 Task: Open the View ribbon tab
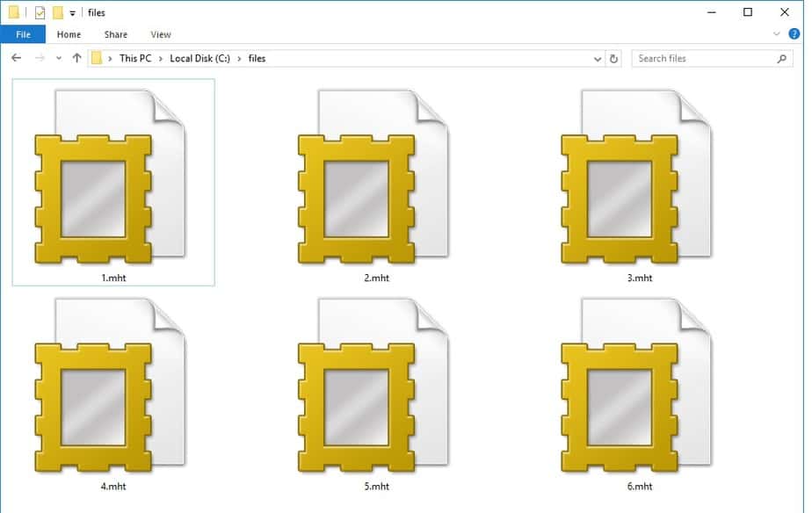[161, 34]
